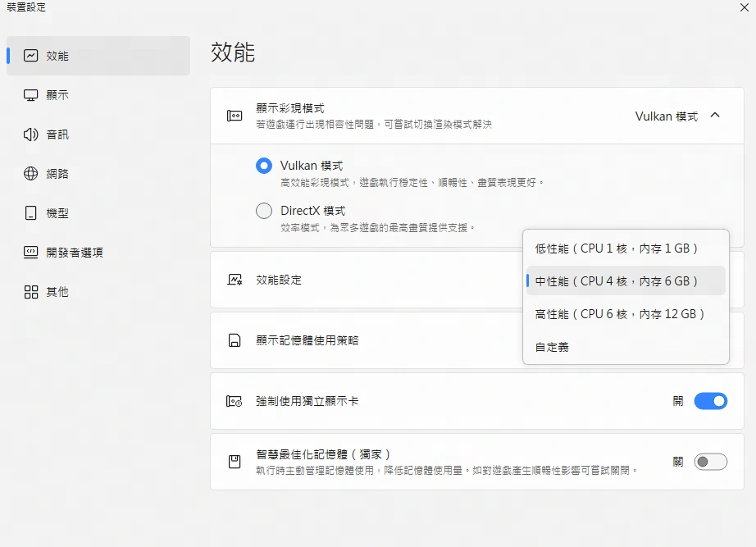Open the 顯示 settings tab
Image resolution: width=756 pixels, height=547 pixels.
pyautogui.click(x=98, y=95)
